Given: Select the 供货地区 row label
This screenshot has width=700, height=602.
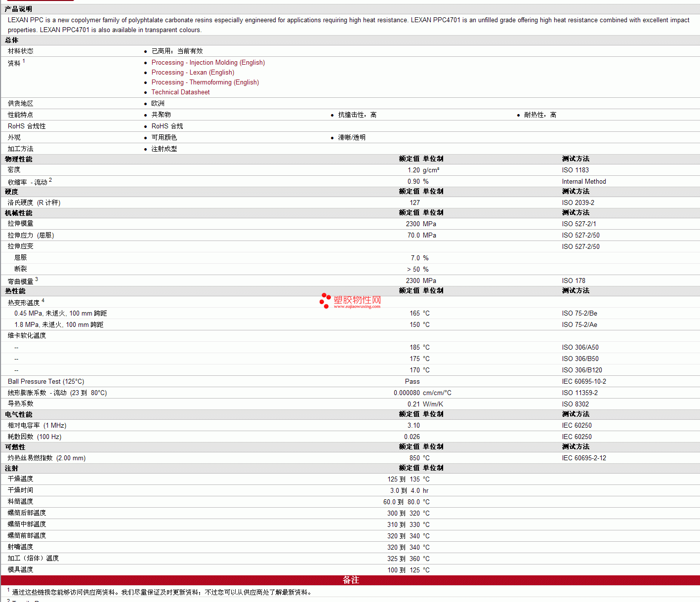Looking at the screenshot, I should tap(21, 104).
